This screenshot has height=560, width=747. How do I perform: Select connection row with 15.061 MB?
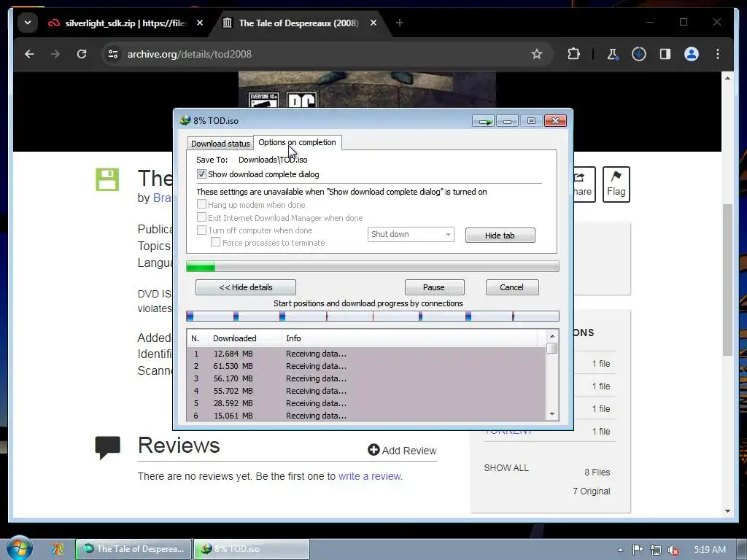point(366,416)
